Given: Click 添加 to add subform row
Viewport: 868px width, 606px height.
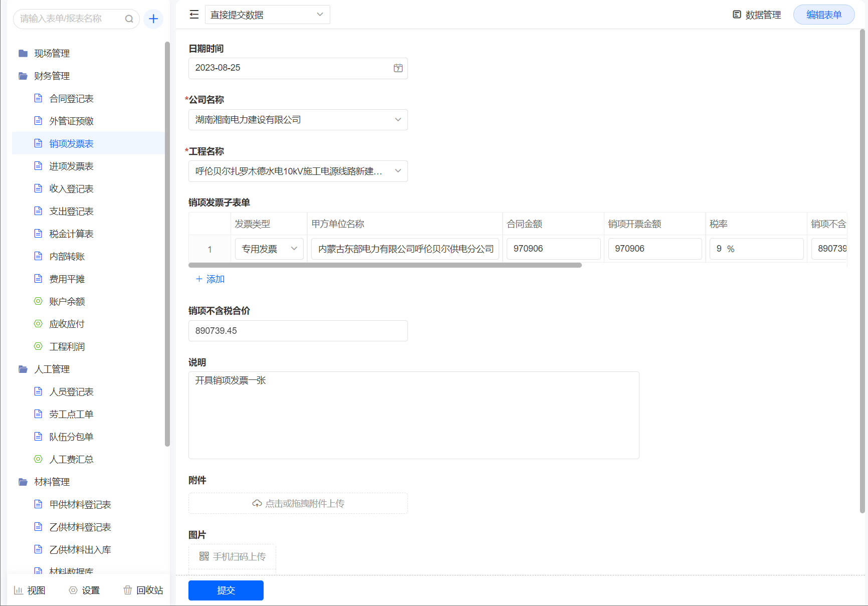Looking at the screenshot, I should coord(210,279).
